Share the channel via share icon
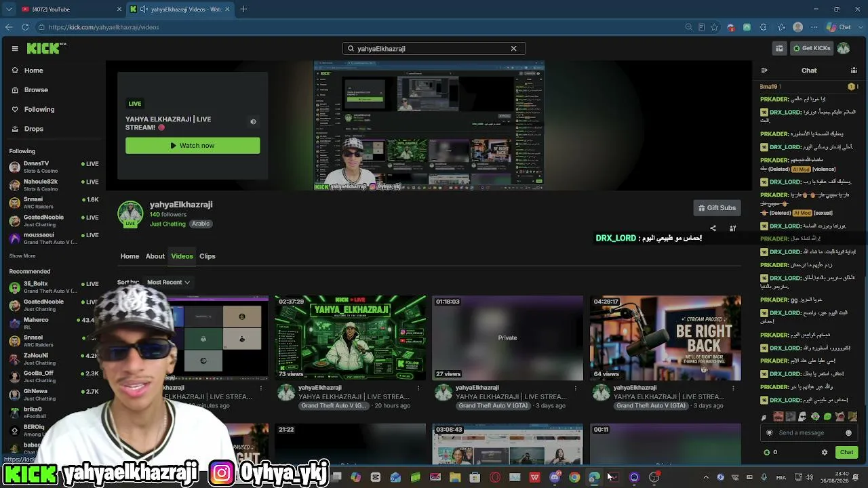 tap(713, 228)
